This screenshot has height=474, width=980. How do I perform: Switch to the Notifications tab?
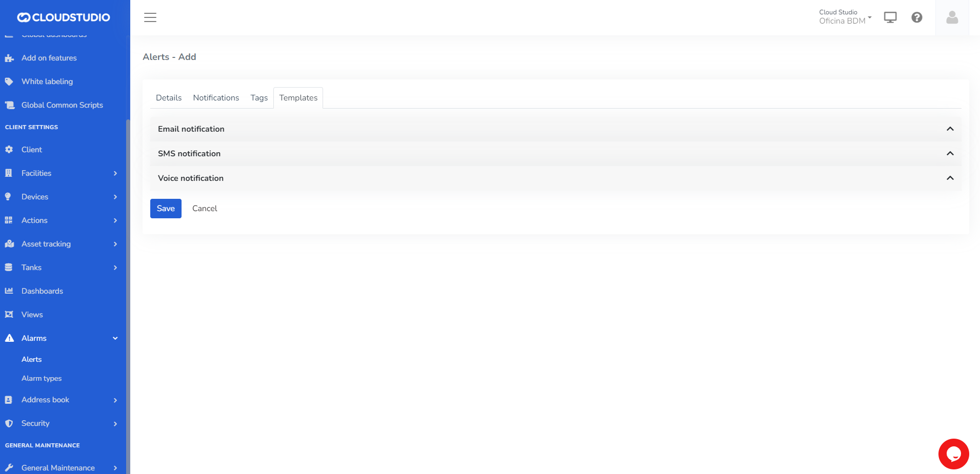pos(216,98)
